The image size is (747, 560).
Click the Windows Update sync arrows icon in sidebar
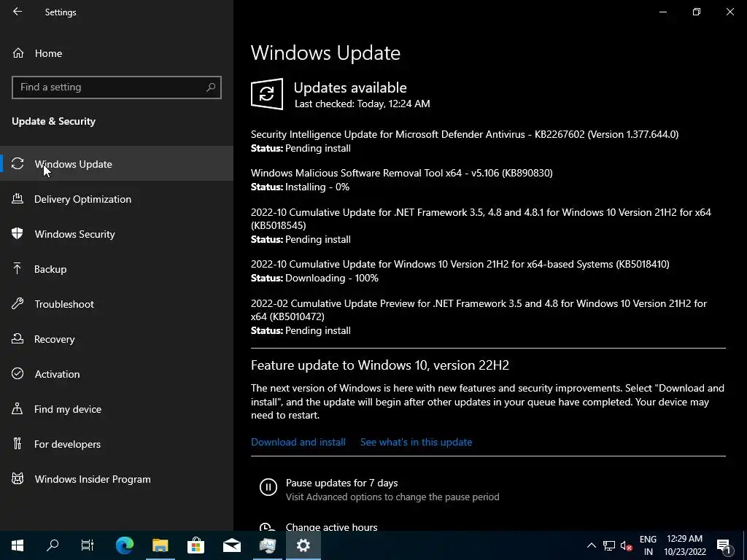point(18,164)
